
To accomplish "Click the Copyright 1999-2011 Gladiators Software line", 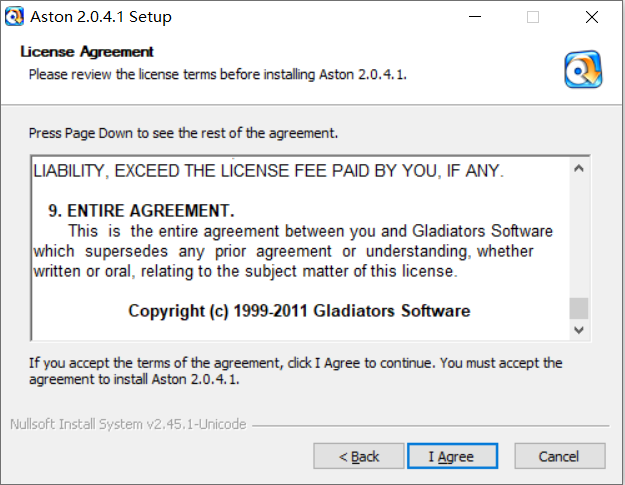I will click(298, 311).
